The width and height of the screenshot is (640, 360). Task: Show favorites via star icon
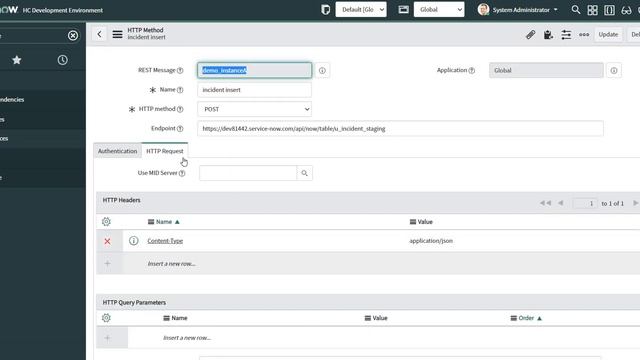(17, 60)
